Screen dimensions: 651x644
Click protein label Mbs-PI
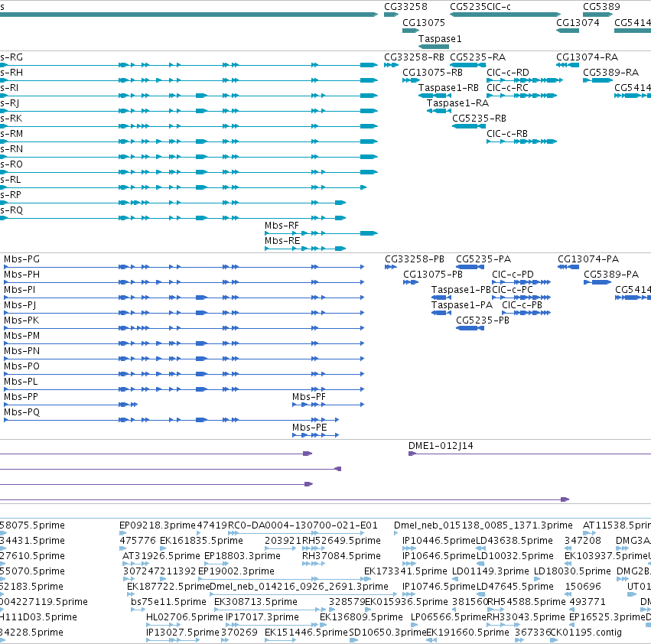click(19, 290)
